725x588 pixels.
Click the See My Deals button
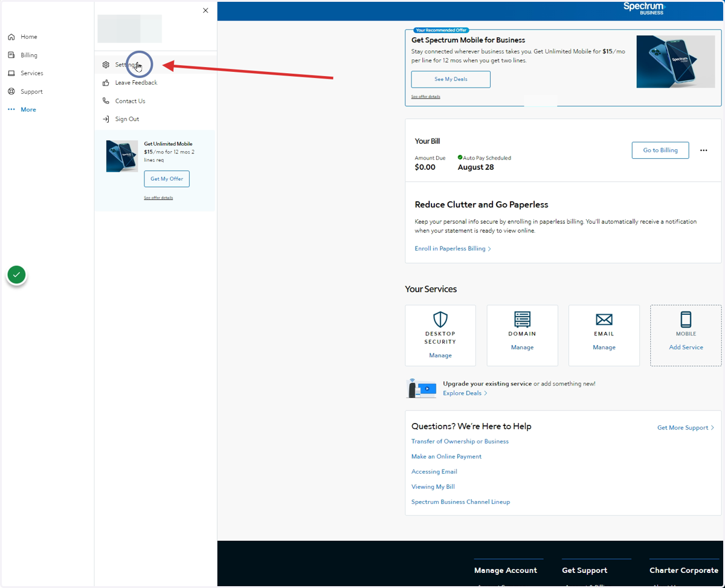(x=451, y=79)
